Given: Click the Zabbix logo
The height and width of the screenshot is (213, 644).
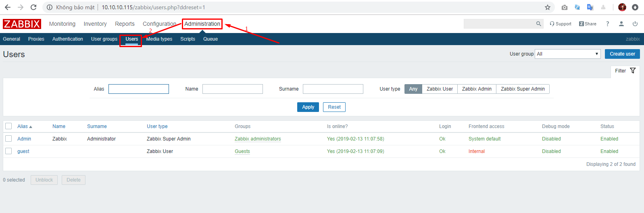Looking at the screenshot, I should click(22, 24).
